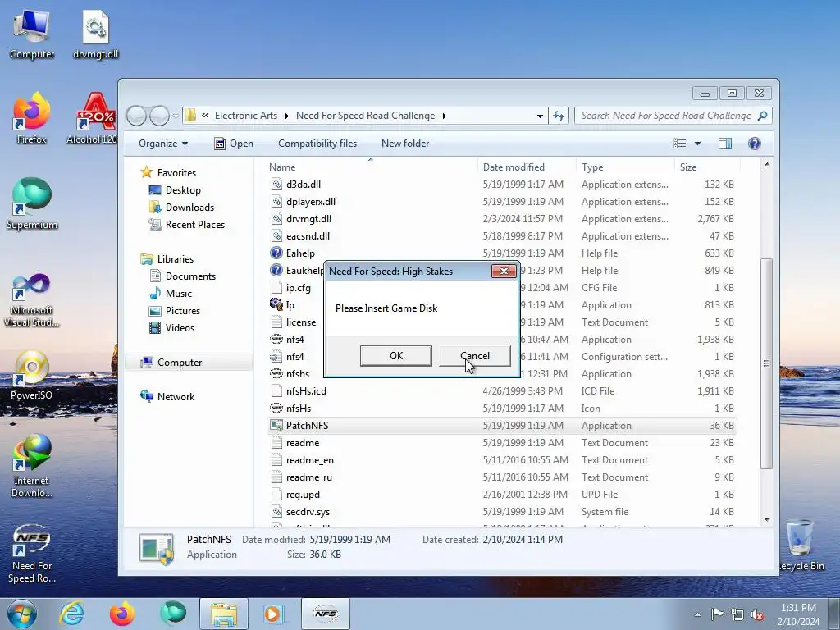Select Music under Libraries

coord(178,294)
